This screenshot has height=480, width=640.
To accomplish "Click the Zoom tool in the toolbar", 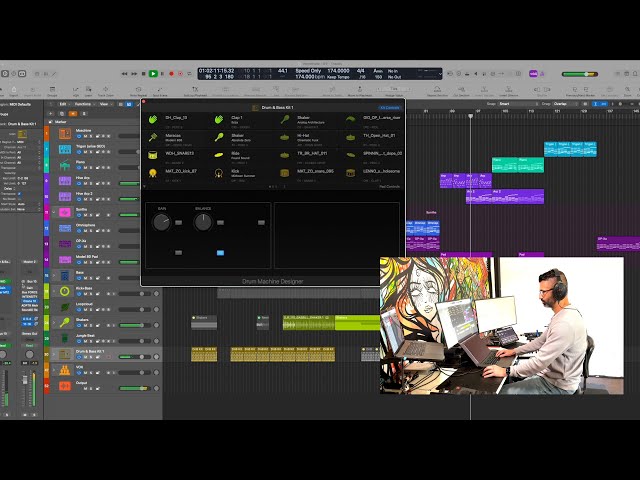I will [x=628, y=91].
